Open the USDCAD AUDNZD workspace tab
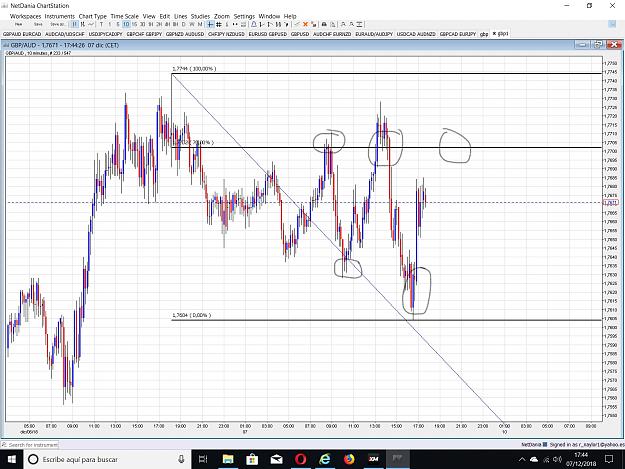 click(x=416, y=34)
